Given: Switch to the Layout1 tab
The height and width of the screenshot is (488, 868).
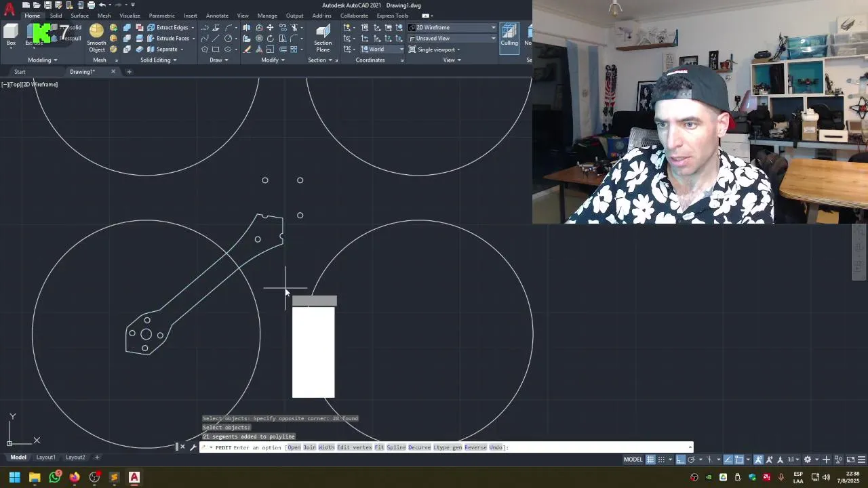Looking at the screenshot, I should (46, 457).
